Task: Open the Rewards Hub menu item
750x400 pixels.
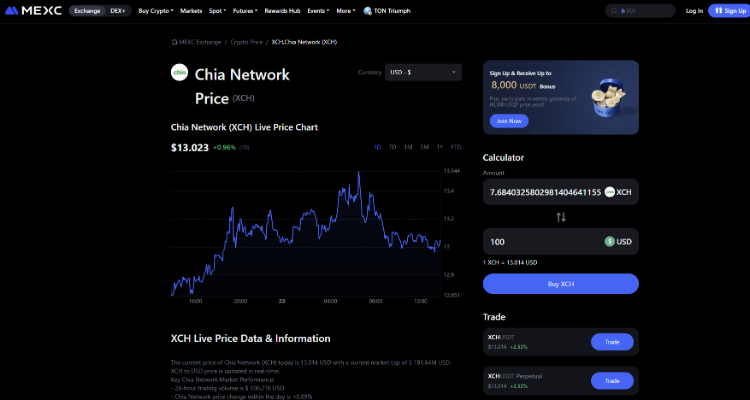Action: [282, 11]
